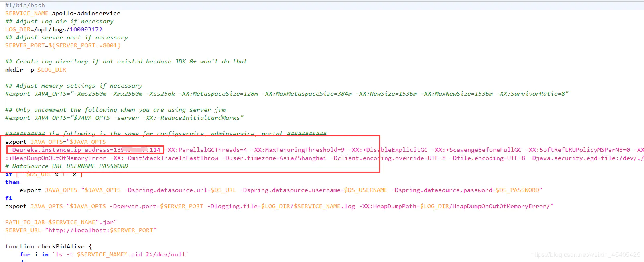Click the 'mkdir -p $LOG_DIR' line
This screenshot has height=262, width=644.
36,70
